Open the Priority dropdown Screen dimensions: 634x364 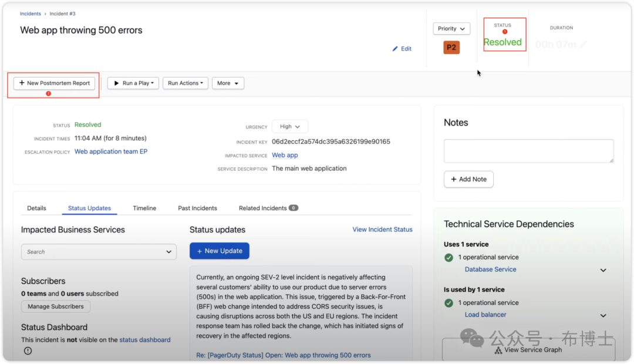point(451,28)
